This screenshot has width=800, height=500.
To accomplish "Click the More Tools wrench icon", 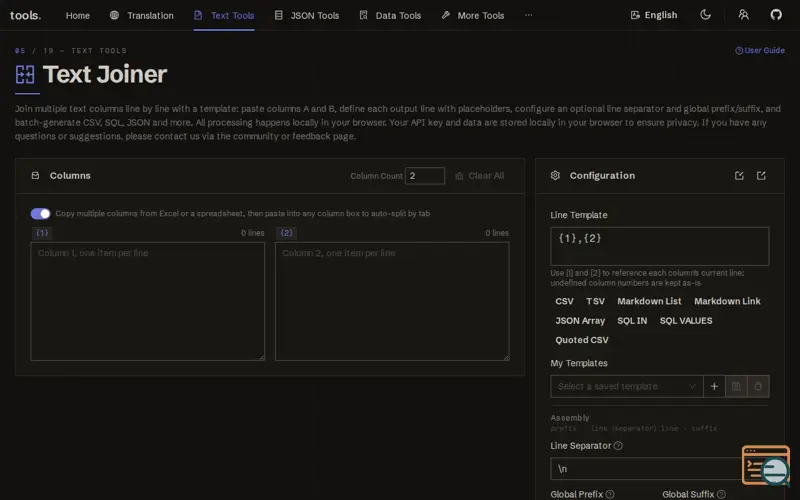I will tap(445, 15).
